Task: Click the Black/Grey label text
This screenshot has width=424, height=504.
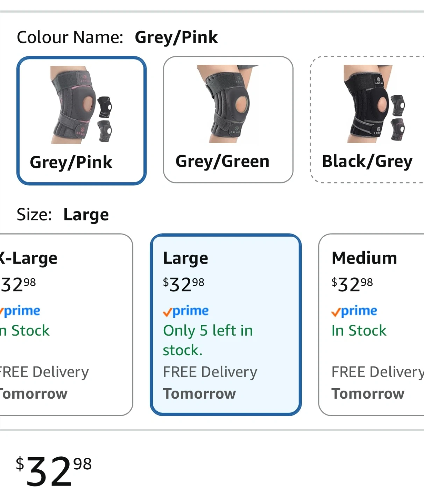Action: coord(367,162)
